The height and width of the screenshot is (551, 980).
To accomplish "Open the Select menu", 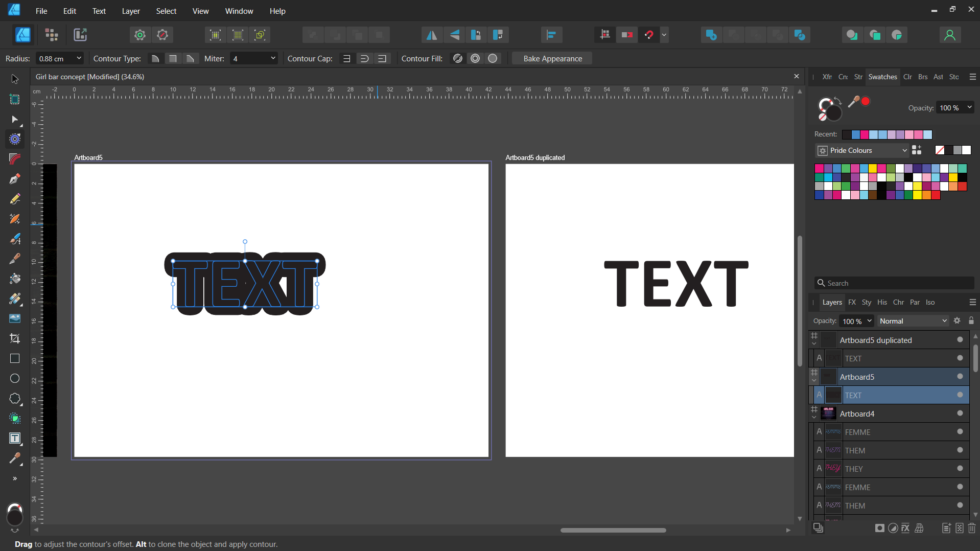I will point(166,11).
